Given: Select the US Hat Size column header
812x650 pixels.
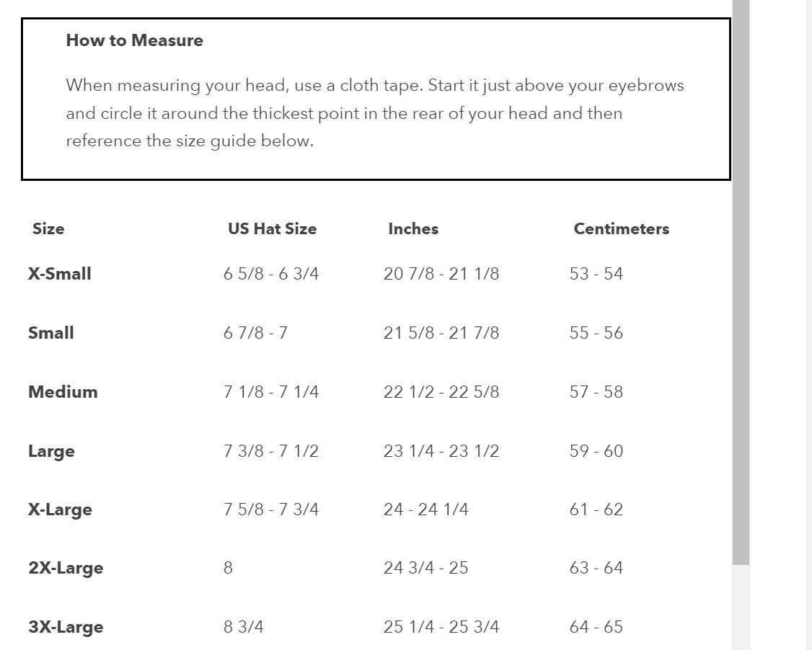Looking at the screenshot, I should click(272, 229).
